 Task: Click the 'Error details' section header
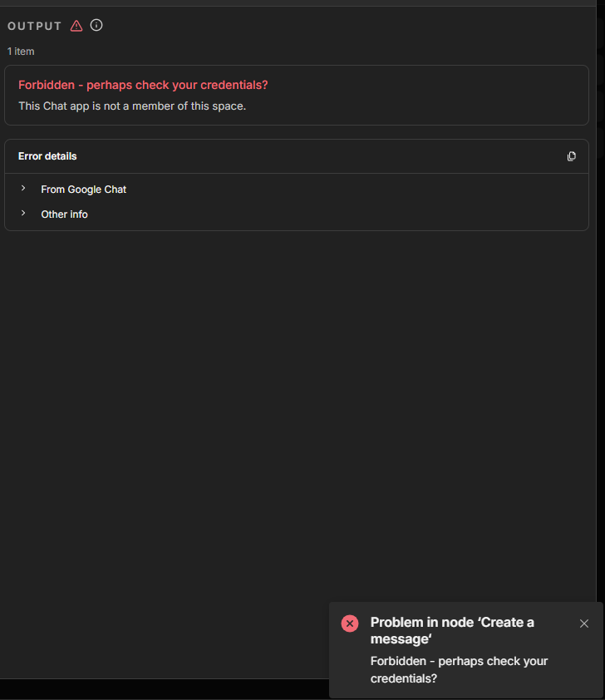tap(47, 156)
